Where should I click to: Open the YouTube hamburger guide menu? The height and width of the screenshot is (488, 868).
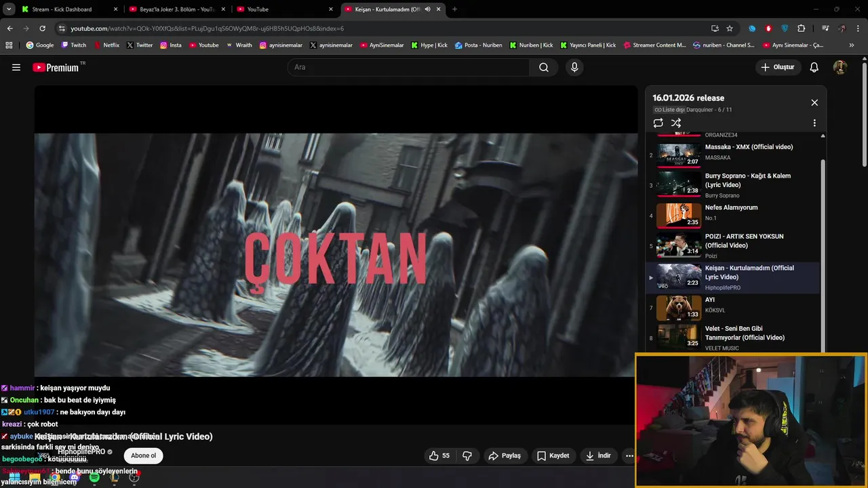pos(16,67)
